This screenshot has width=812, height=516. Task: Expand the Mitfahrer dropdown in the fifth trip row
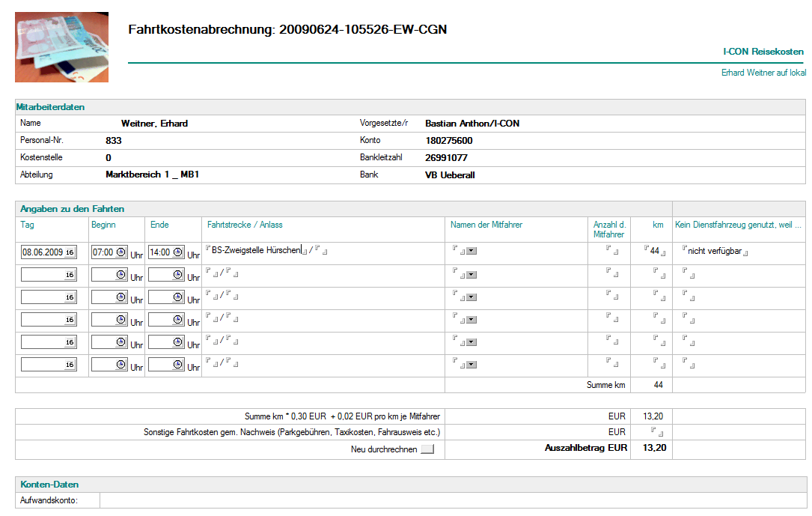point(471,342)
